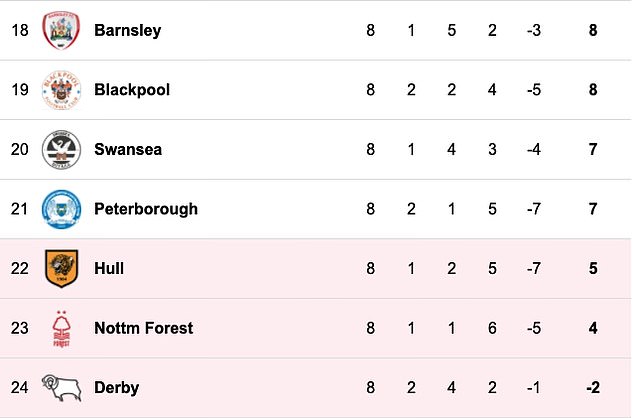Screen dimensions: 634x418
Task: Click the Swansea swan badge
Action: [x=61, y=149]
